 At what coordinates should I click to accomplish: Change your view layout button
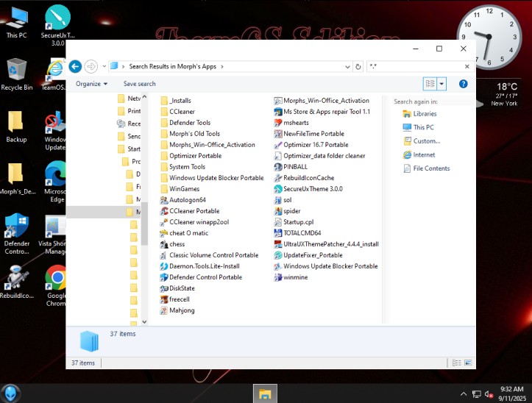(x=430, y=84)
